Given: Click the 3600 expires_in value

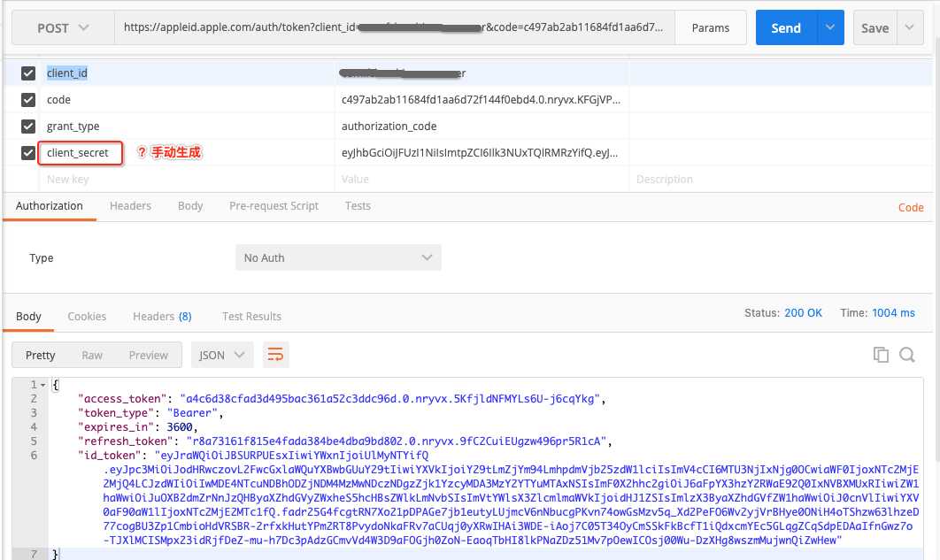Looking at the screenshot, I should pos(180,427).
